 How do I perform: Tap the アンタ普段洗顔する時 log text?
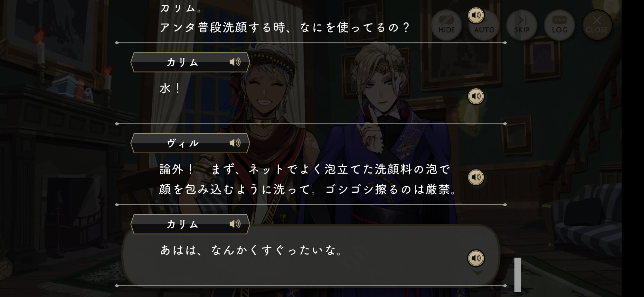[x=284, y=28]
